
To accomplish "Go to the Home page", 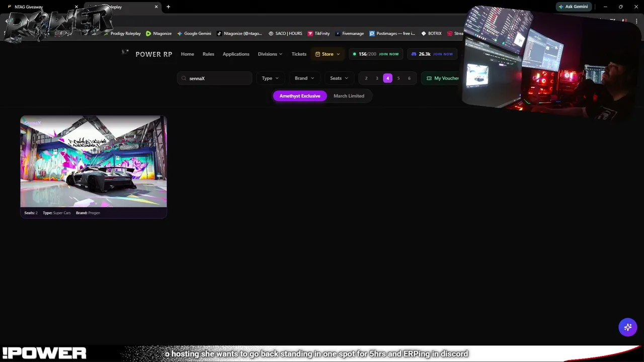I will tap(187, 54).
